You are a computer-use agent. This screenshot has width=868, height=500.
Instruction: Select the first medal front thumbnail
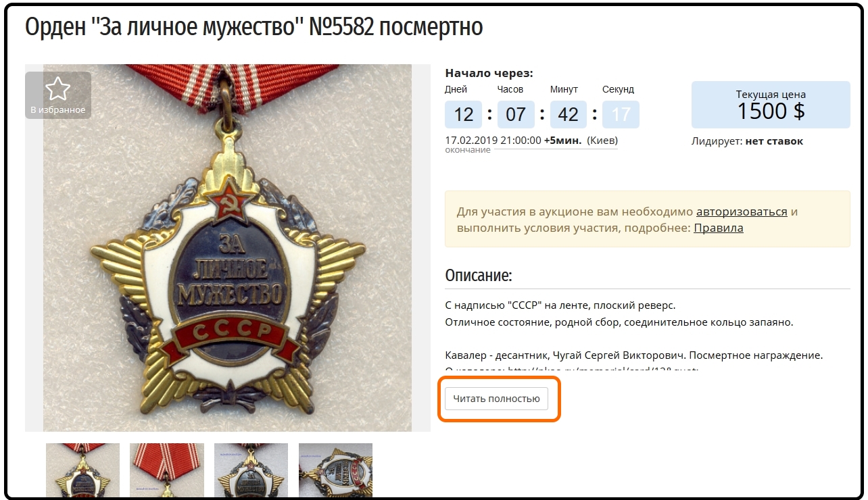pyautogui.click(x=82, y=470)
